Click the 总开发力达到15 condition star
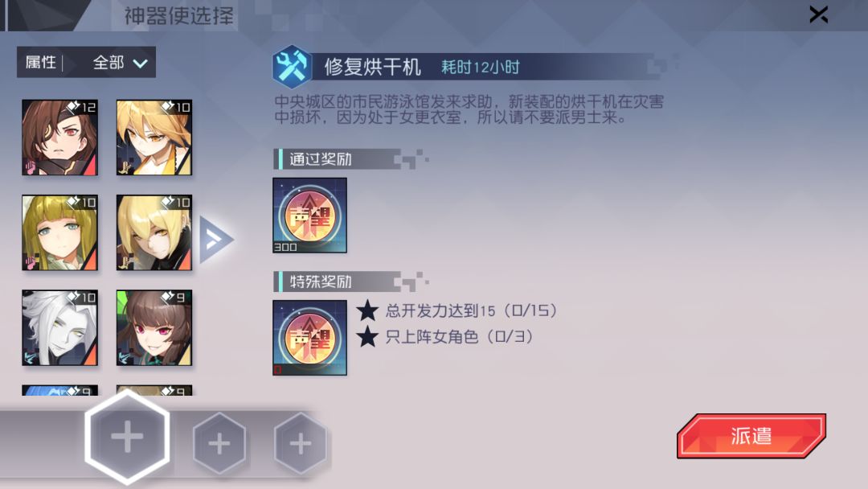868x489 pixels. pos(367,310)
